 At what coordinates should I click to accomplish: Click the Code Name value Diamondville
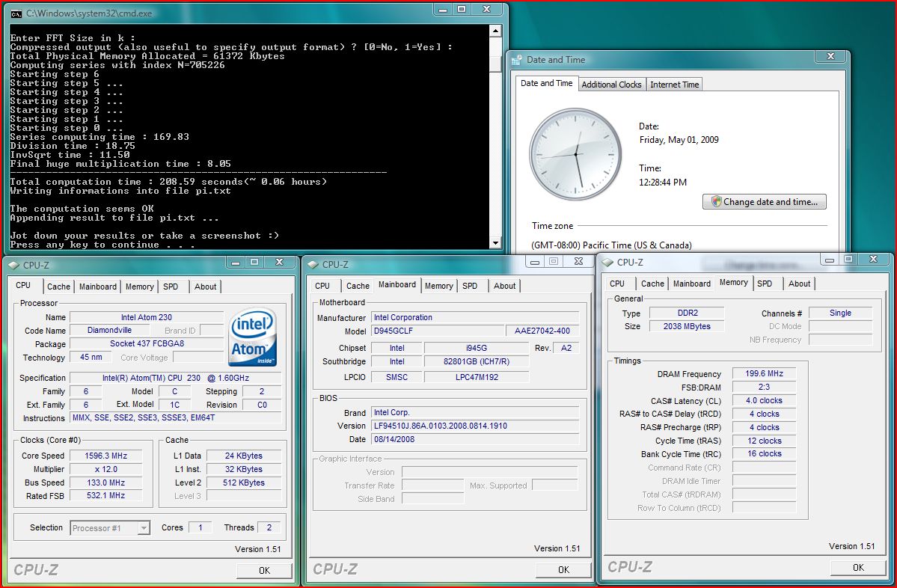tap(109, 331)
